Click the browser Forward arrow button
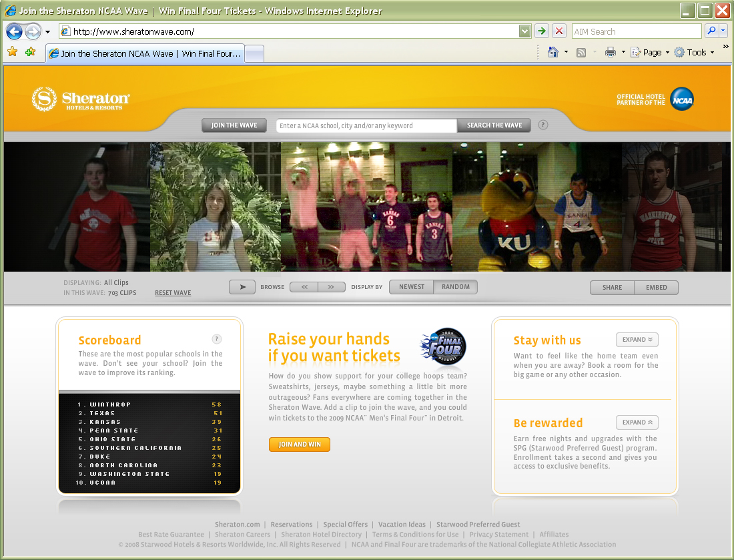This screenshot has height=560, width=734. (x=33, y=32)
